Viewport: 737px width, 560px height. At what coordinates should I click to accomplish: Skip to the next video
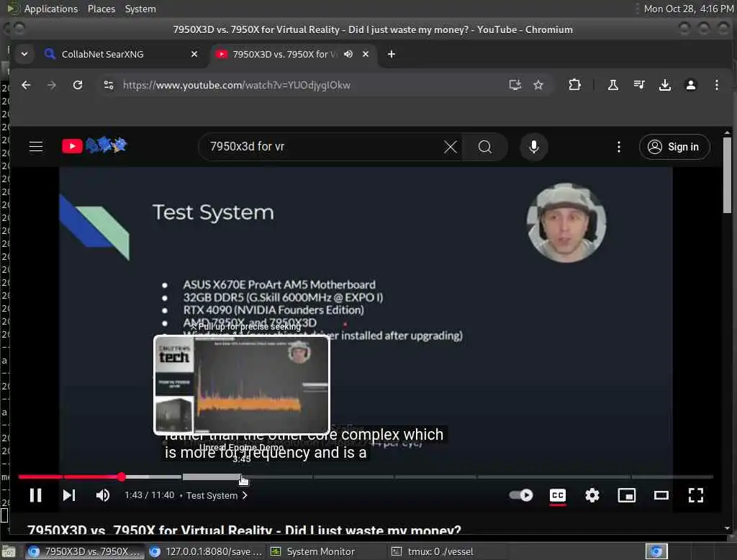[68, 495]
